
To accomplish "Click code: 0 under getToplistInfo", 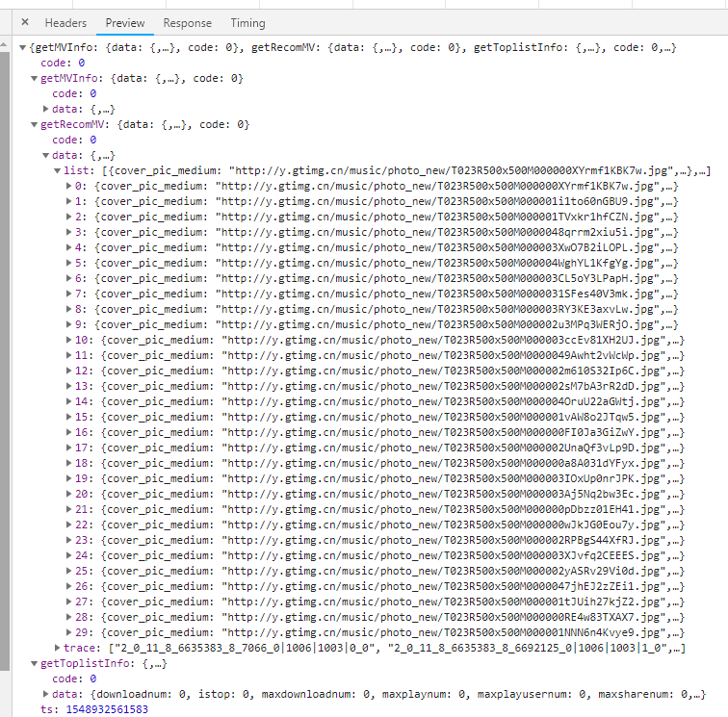I will pos(74,679).
